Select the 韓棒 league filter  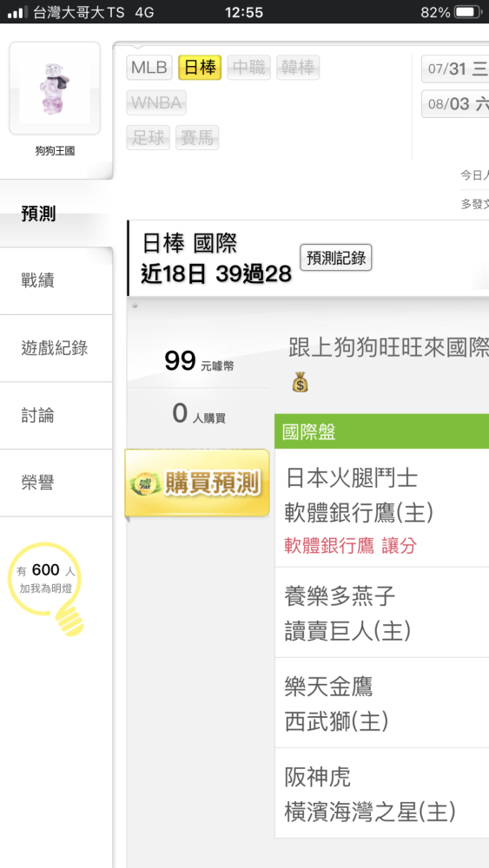click(x=298, y=68)
